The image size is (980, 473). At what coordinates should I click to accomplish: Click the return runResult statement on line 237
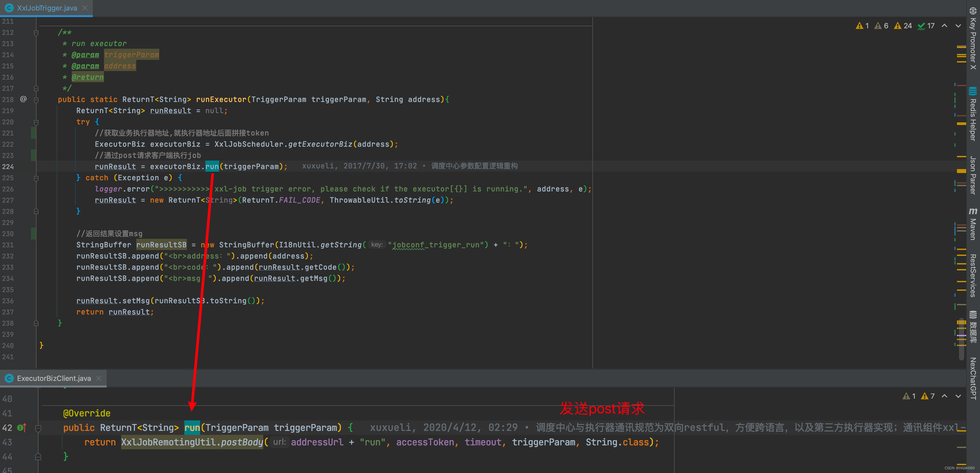pyautogui.click(x=115, y=312)
